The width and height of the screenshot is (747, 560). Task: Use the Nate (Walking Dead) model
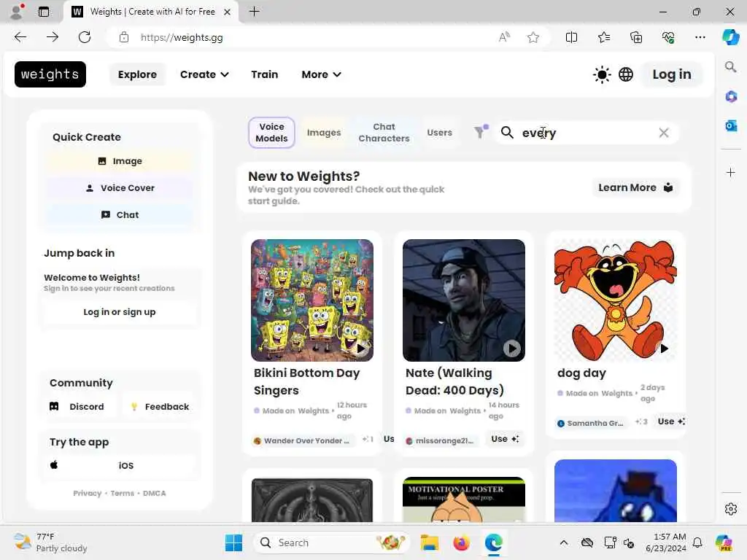click(505, 438)
